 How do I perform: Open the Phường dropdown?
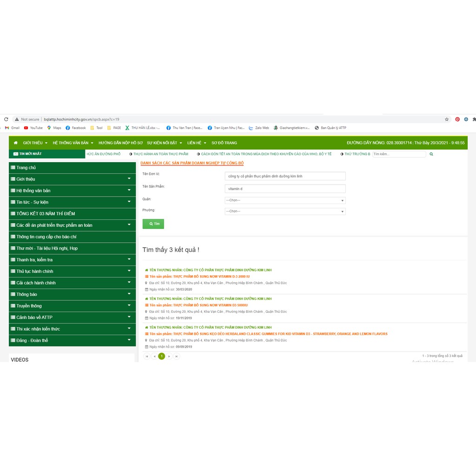pyautogui.click(x=285, y=211)
